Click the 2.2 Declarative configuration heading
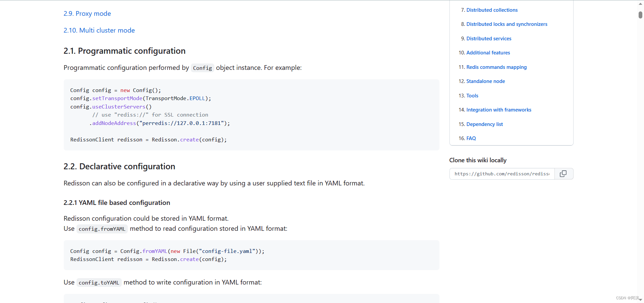 click(119, 167)
